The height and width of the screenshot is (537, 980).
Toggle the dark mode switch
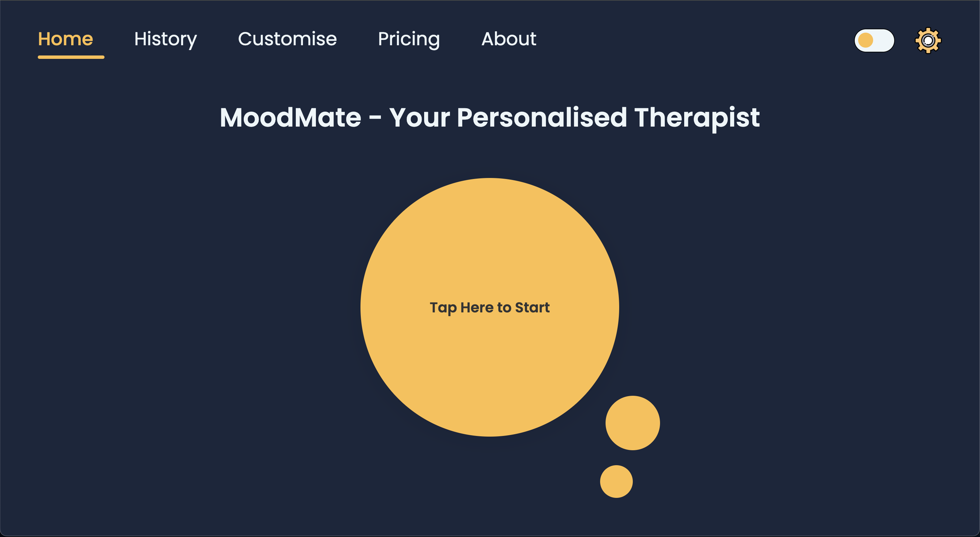[874, 40]
